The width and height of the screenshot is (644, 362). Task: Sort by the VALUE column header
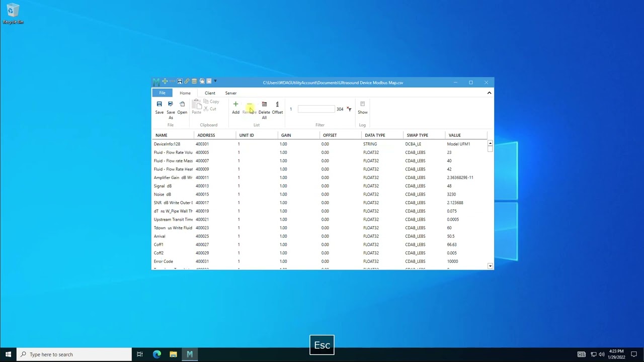[466, 135]
